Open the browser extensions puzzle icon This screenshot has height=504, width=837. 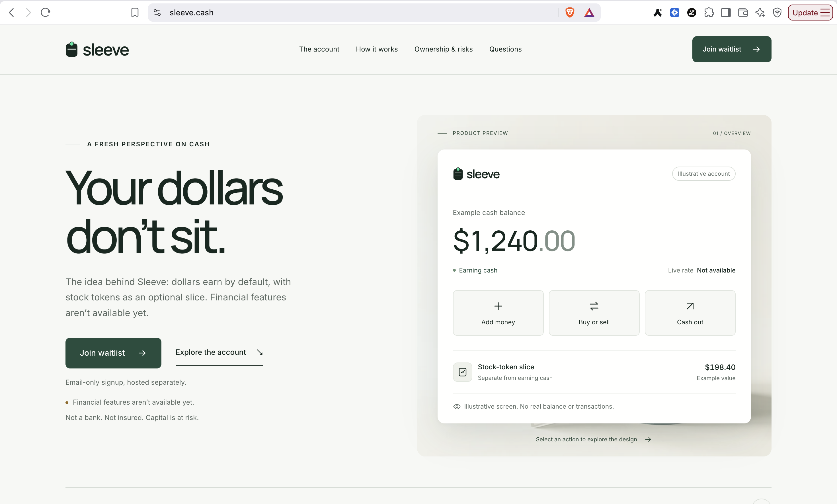click(x=709, y=13)
